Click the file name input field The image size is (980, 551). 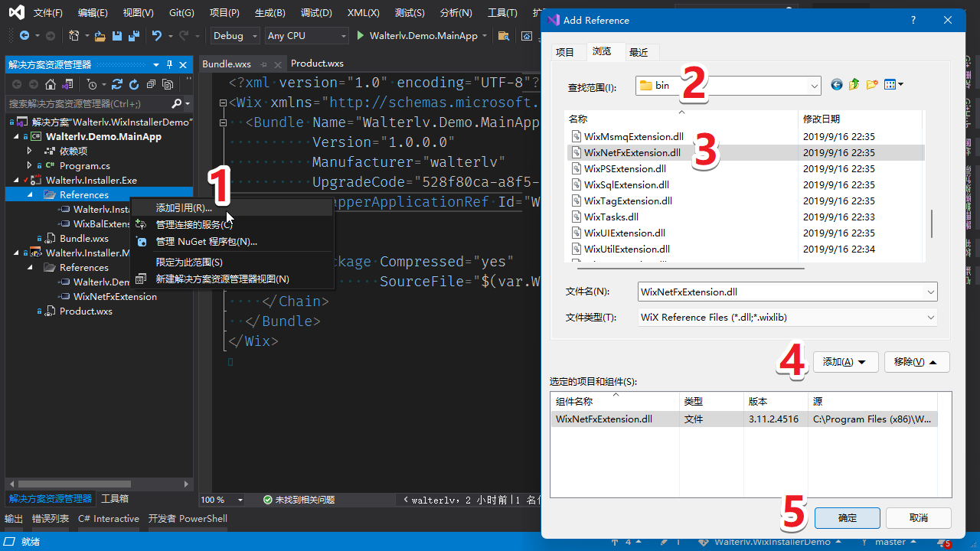click(780, 292)
